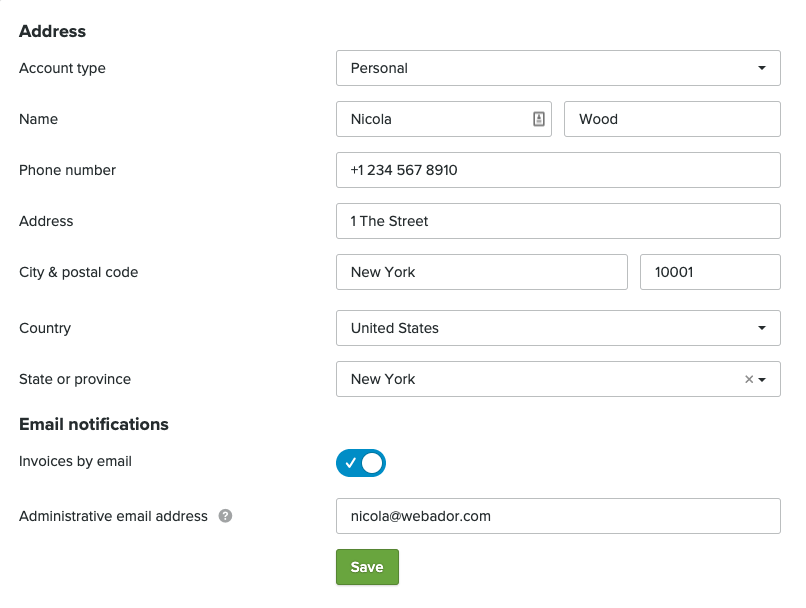Click the "Administrative email address" label
Image resolution: width=806 pixels, height=608 pixels.
(x=113, y=516)
